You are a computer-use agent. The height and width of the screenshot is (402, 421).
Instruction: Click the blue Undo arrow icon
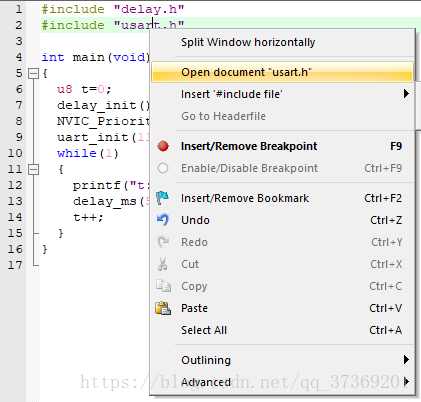point(163,220)
